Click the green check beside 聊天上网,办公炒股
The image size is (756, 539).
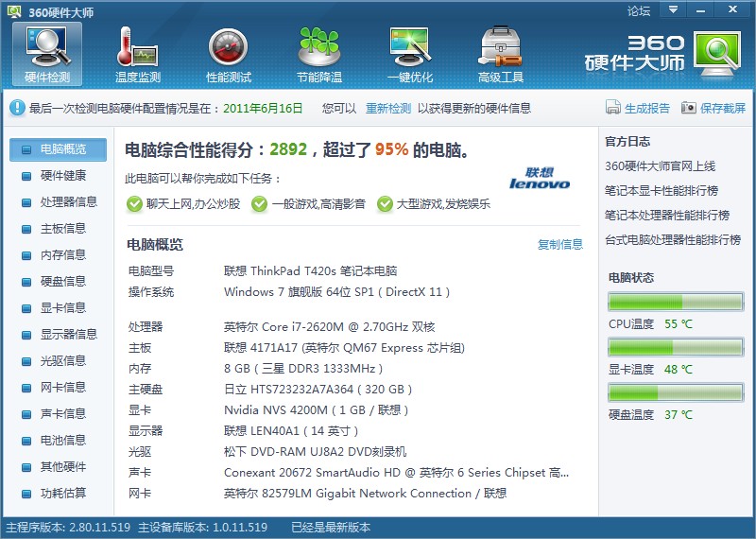(x=134, y=204)
